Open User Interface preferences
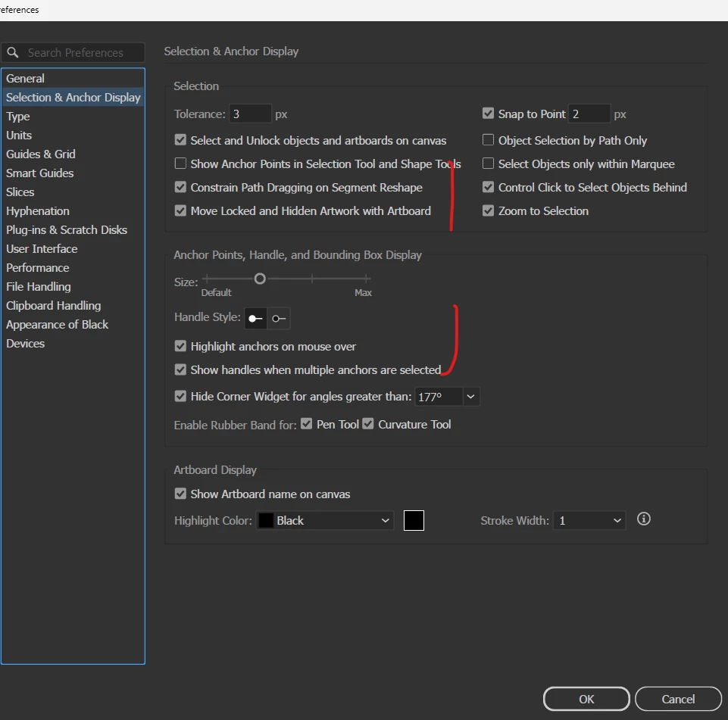728x720 pixels. tap(73, 249)
